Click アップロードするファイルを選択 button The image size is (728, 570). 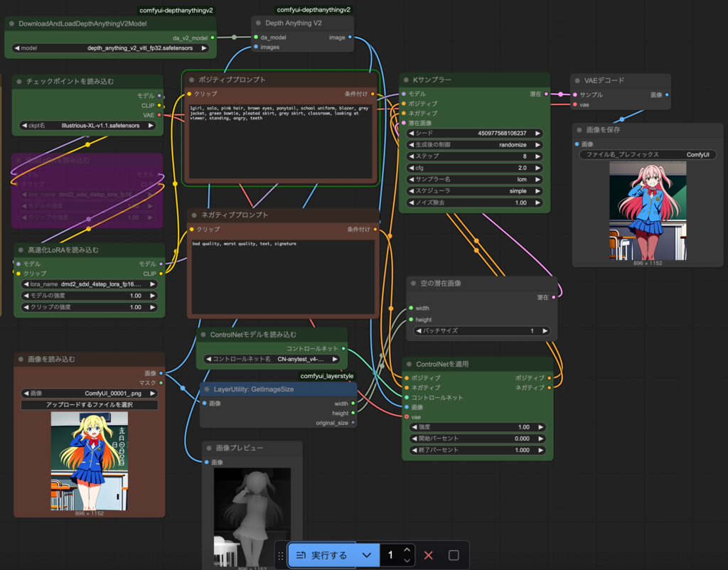(89, 404)
